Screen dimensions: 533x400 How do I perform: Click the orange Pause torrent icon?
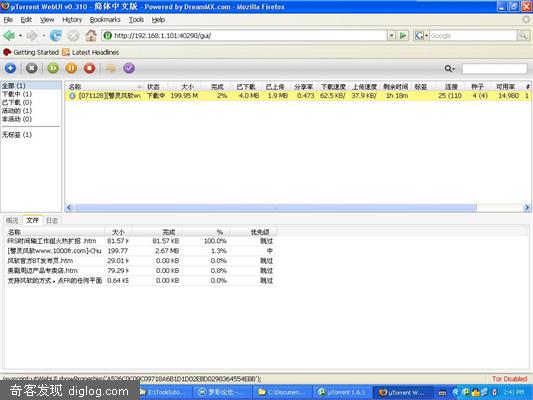pyautogui.click(x=71, y=68)
